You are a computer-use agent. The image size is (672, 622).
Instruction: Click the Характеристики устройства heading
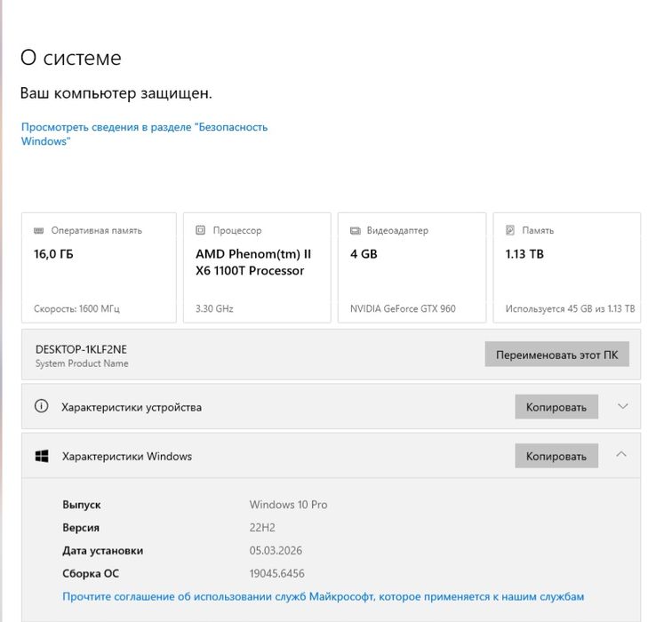132,407
